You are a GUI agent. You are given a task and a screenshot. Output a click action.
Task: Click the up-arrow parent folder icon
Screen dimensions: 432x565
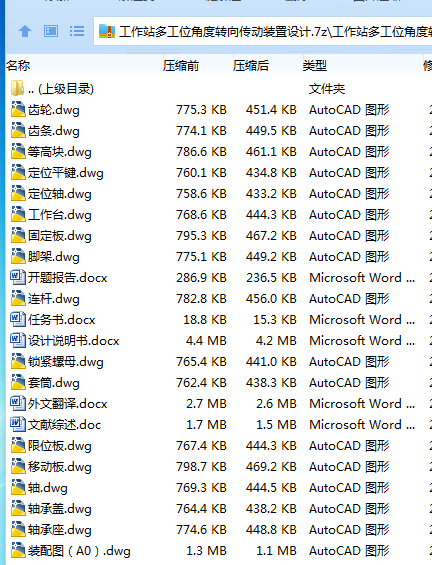coord(25,31)
